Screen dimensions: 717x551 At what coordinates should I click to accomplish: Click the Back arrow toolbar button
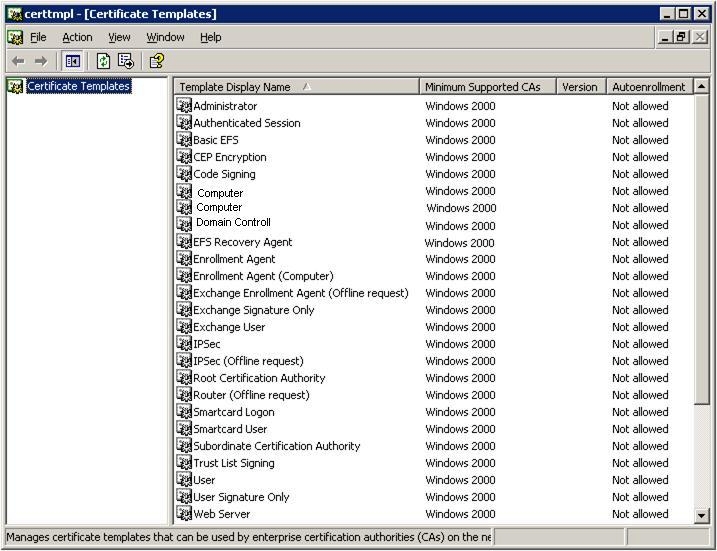click(18, 61)
